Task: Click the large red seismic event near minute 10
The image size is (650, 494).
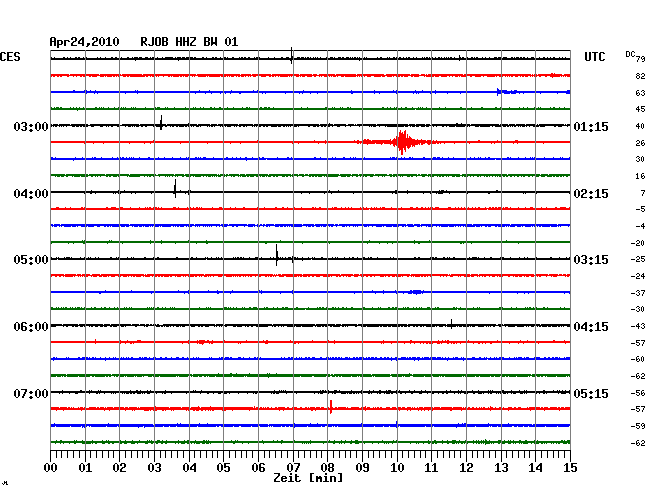Action: point(401,142)
